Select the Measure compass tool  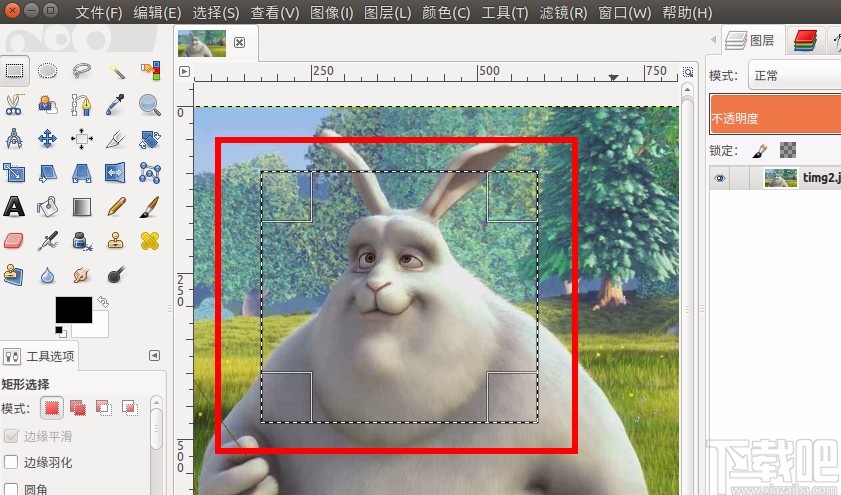14,139
